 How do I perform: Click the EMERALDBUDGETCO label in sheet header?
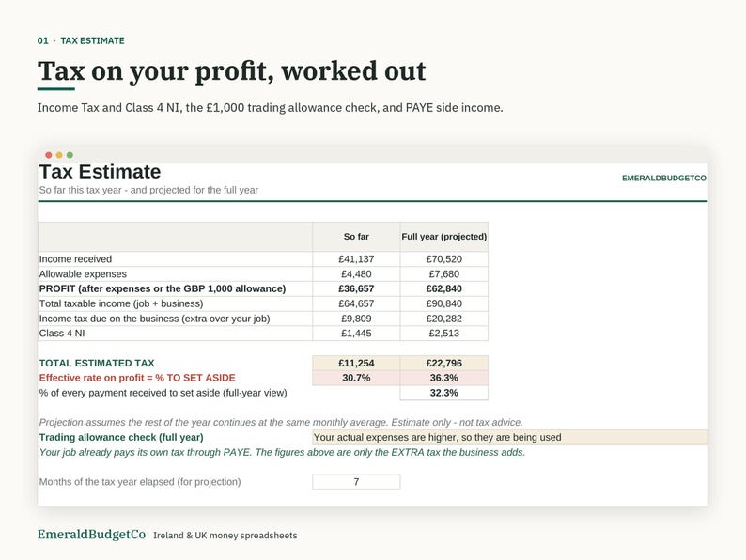pyautogui.click(x=663, y=178)
